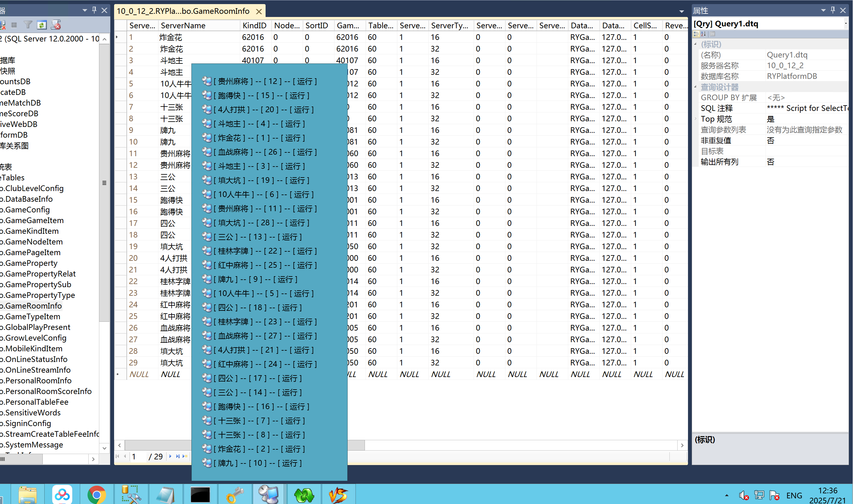Select dbo.GameRoomInfo in the table tree
This screenshot has height=504, width=853.
[x=31, y=306]
